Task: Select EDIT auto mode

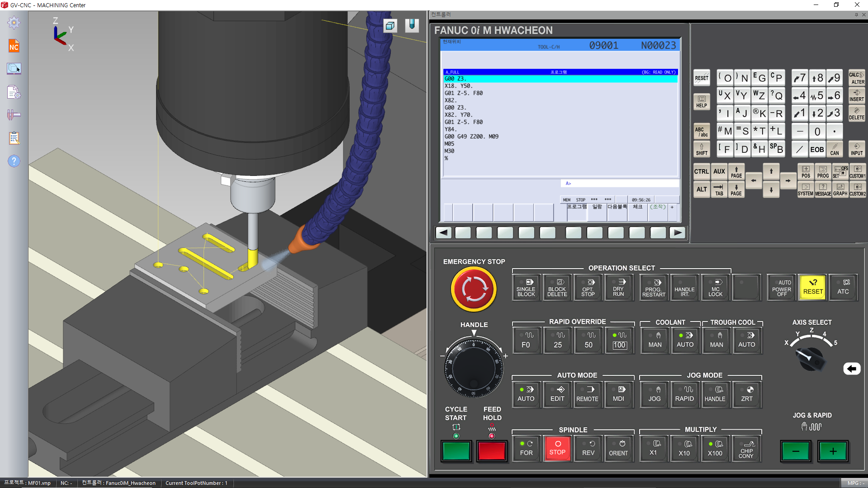Action: tap(557, 394)
